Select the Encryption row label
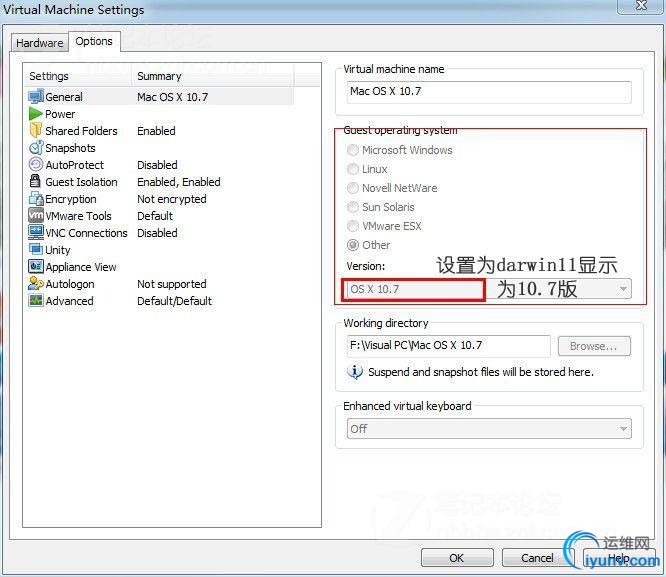Screen dimensions: 666x577 tap(71, 199)
